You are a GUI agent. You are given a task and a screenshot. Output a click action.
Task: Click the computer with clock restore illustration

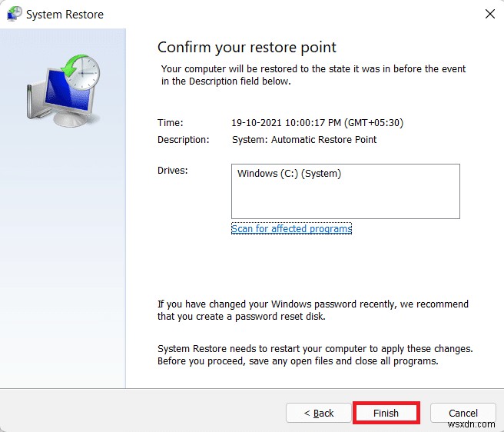click(64, 91)
